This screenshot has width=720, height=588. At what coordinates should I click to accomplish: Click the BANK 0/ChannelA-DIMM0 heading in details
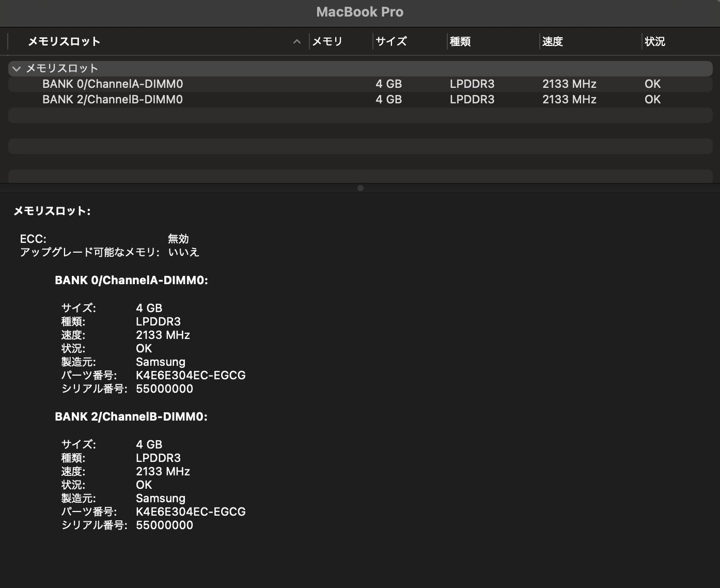[131, 280]
